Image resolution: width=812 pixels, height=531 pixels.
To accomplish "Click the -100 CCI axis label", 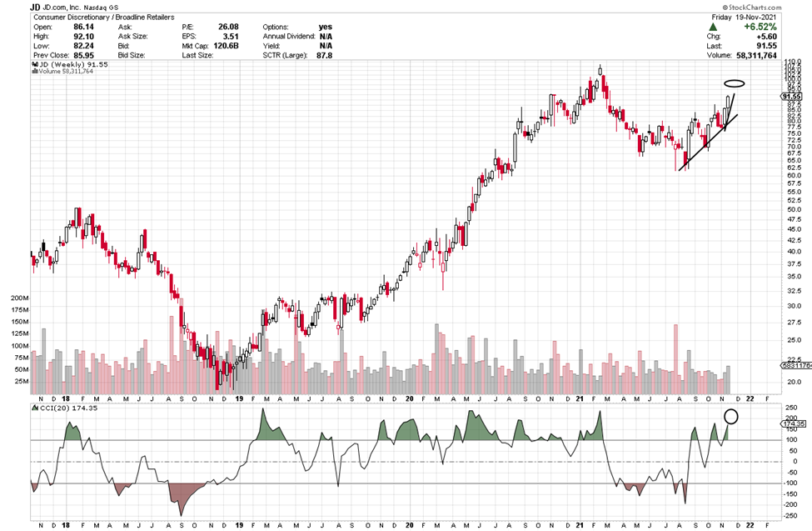I will click(x=792, y=483).
